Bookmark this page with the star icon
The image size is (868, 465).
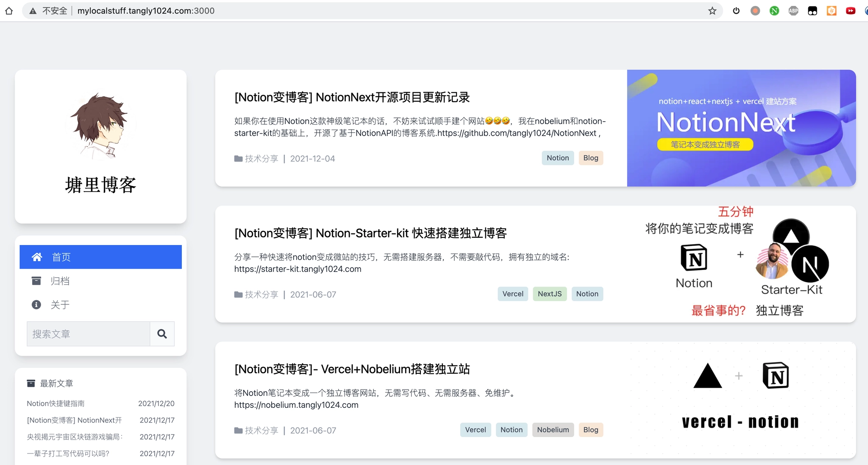point(712,11)
